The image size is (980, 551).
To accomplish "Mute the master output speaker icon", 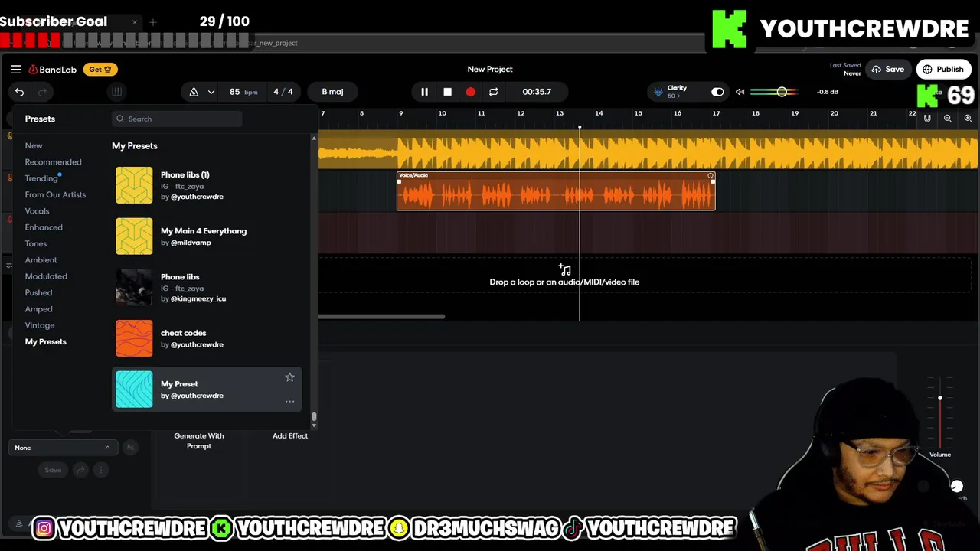I will click(x=740, y=92).
